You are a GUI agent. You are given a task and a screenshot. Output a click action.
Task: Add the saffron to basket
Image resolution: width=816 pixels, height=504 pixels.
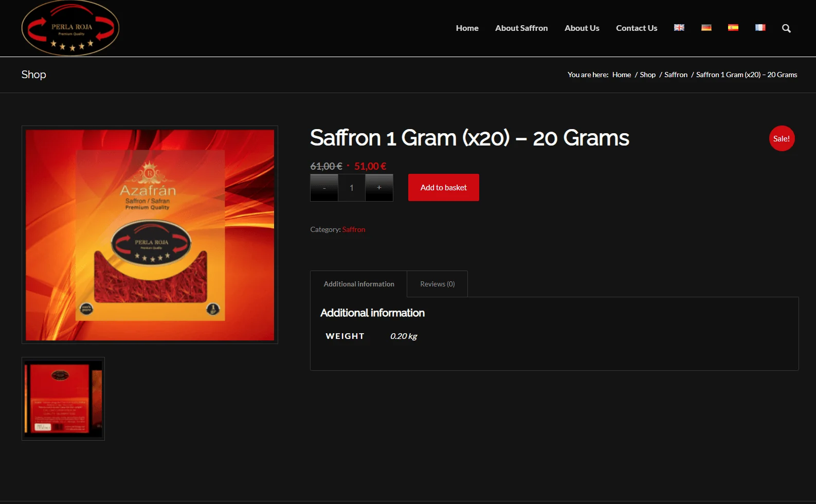pyautogui.click(x=444, y=188)
